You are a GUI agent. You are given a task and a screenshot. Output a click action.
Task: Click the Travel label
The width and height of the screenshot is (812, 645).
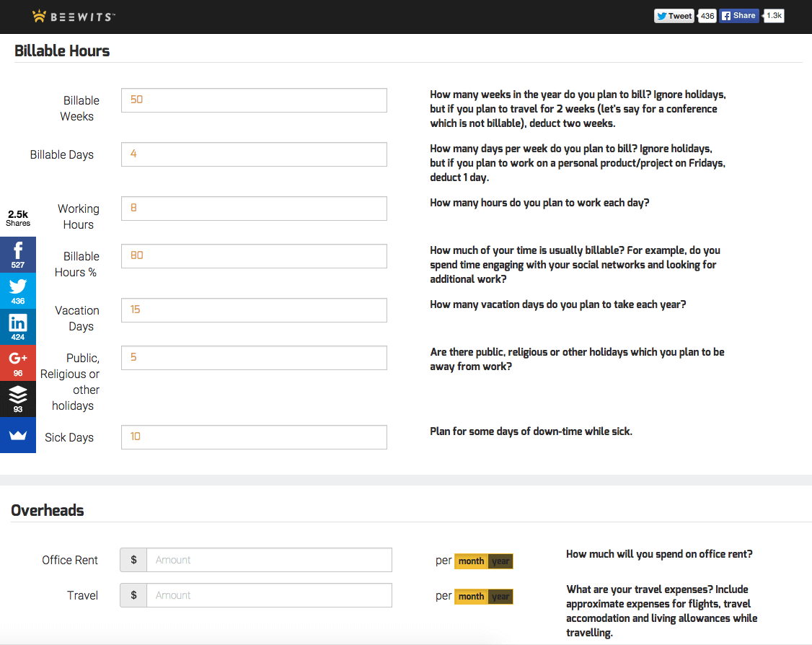pos(82,595)
